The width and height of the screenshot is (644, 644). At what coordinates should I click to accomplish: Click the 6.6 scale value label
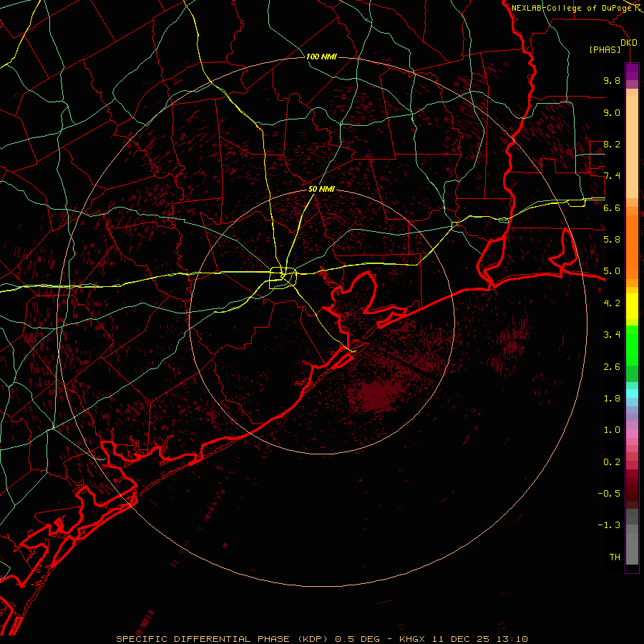pyautogui.click(x=612, y=208)
